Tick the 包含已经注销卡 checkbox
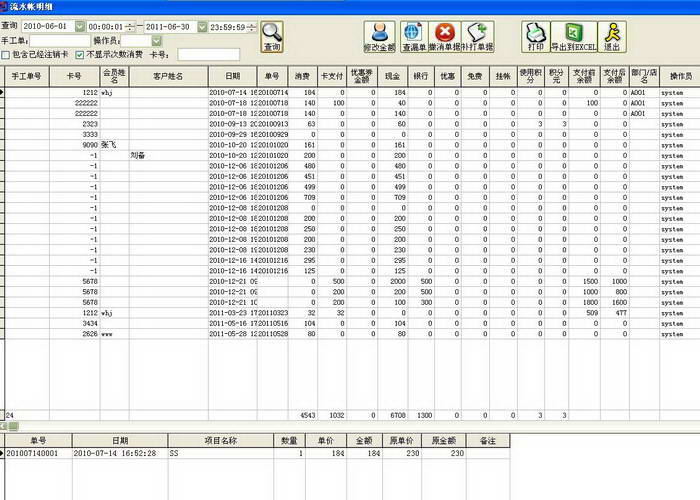This screenshot has width=700, height=500. point(6,55)
